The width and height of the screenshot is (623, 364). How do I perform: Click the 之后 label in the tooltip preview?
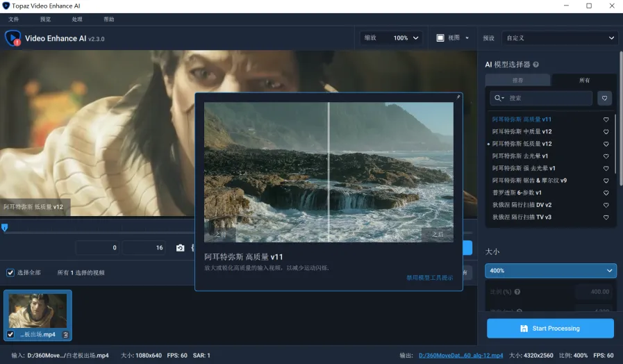[x=438, y=235]
